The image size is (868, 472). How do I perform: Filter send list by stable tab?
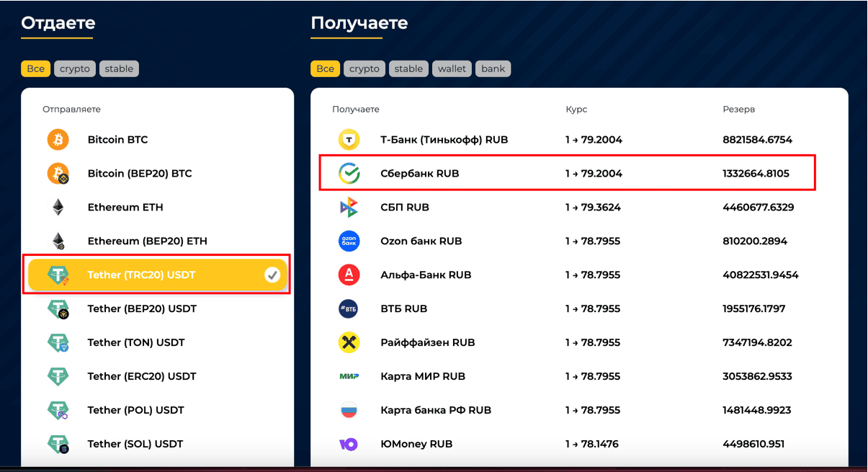(119, 69)
